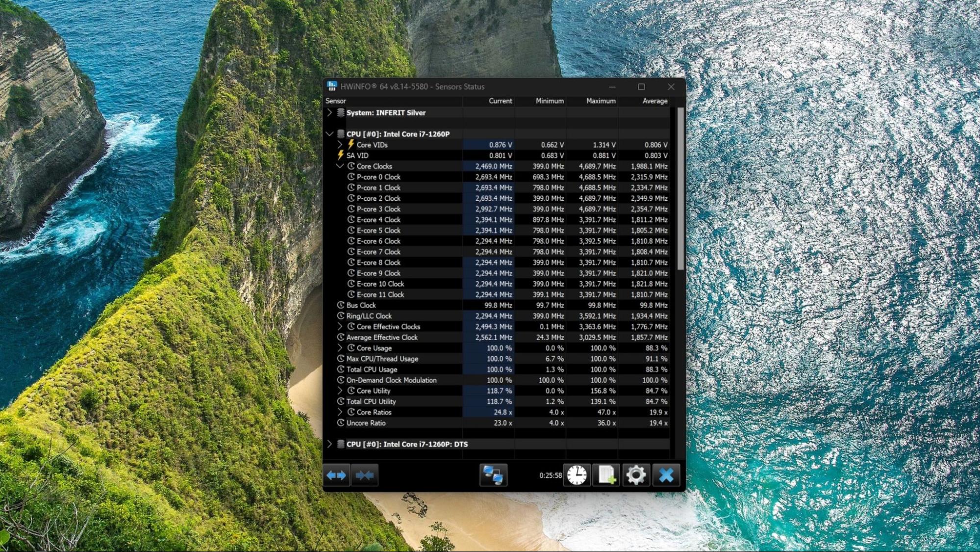Image resolution: width=980 pixels, height=552 pixels.
Task: Select the P-core 3 Clock row
Action: click(378, 209)
